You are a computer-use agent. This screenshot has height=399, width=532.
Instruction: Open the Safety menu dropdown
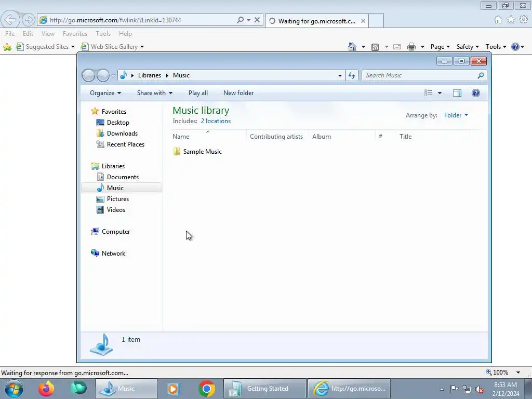tap(468, 47)
